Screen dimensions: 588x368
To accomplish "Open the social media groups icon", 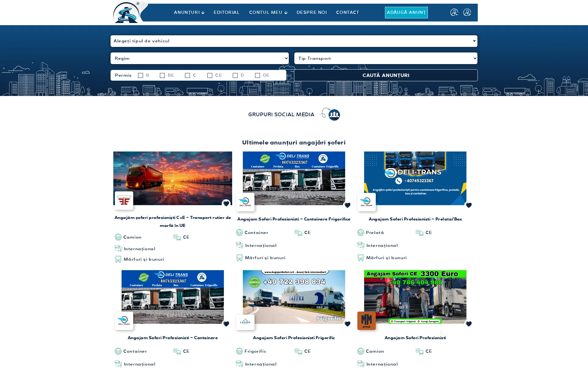I will pyautogui.click(x=334, y=115).
